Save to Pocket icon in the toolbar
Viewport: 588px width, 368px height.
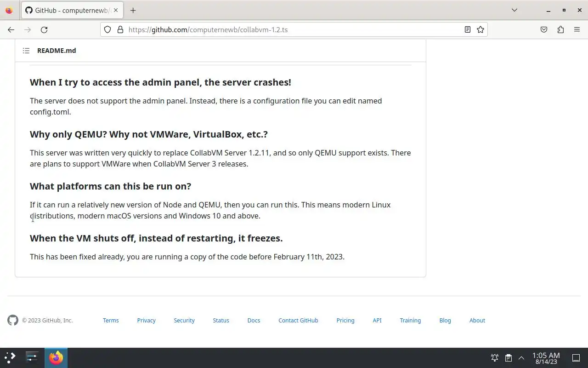point(544,29)
